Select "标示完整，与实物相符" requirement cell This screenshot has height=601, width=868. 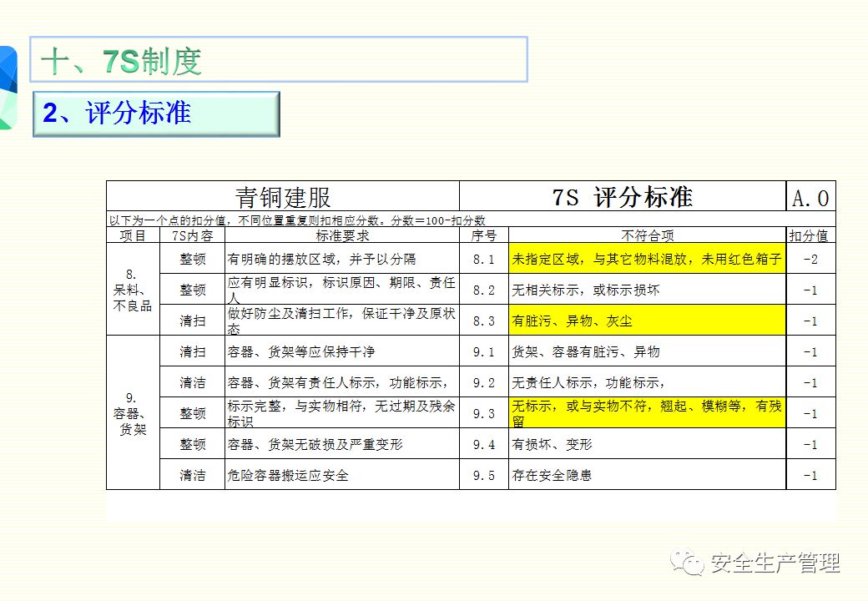(342, 413)
